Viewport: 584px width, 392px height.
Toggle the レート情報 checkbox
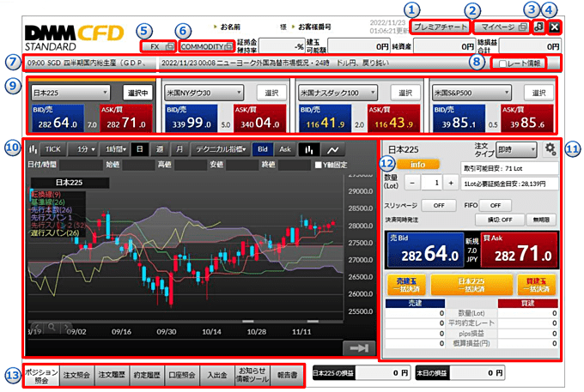tap(502, 63)
